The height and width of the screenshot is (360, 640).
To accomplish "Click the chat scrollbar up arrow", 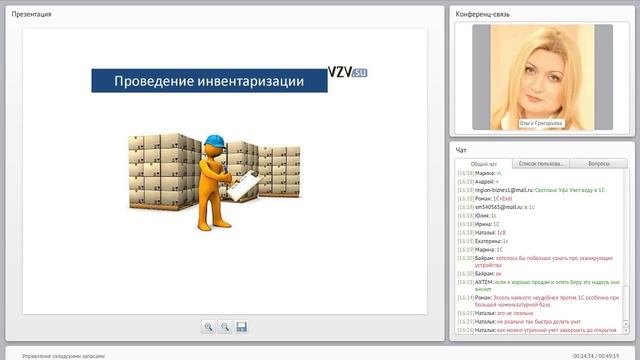I will [626, 324].
